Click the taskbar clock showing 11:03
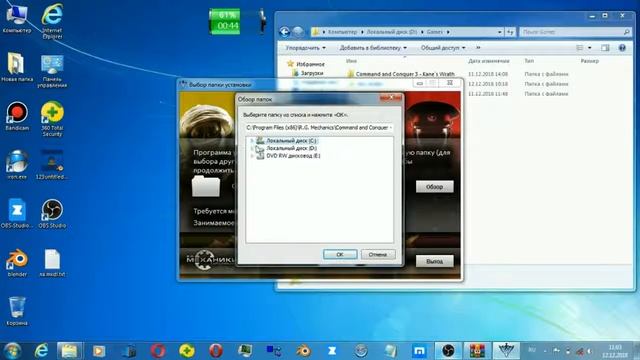Screen dimensions: 640x360 (615, 351)
